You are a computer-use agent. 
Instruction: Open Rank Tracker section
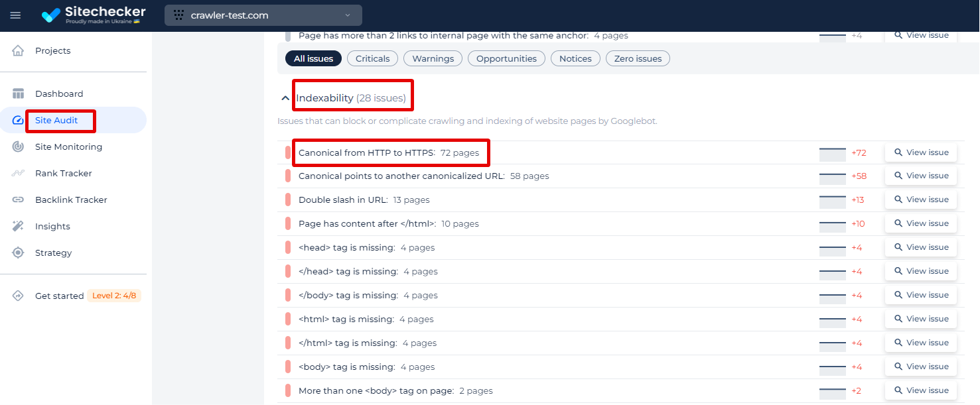pyautogui.click(x=64, y=173)
